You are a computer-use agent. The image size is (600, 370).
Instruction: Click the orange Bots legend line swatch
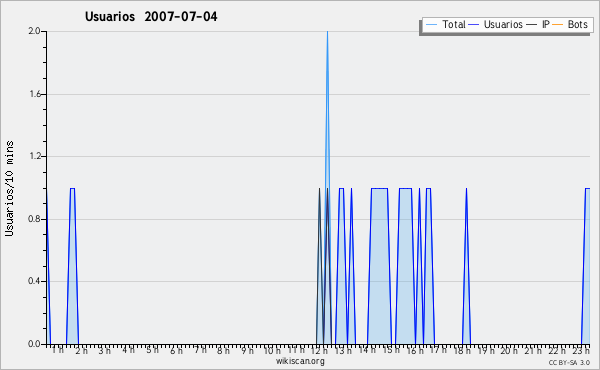coord(558,25)
